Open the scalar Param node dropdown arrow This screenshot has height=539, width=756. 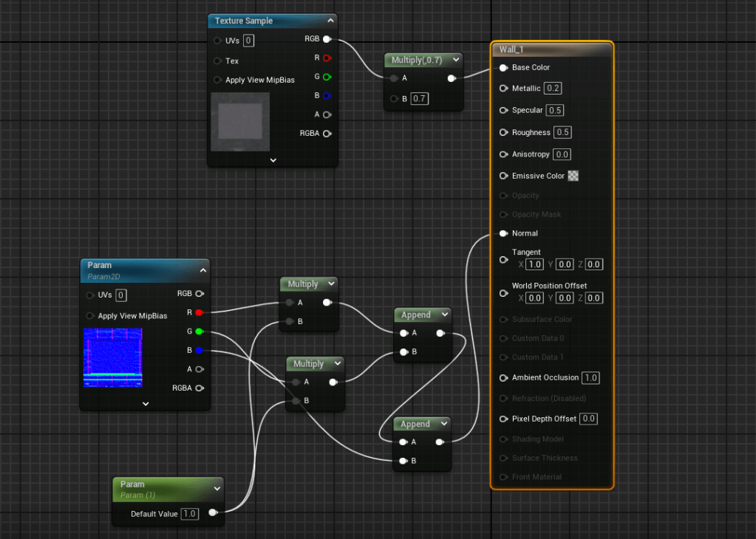217,488
